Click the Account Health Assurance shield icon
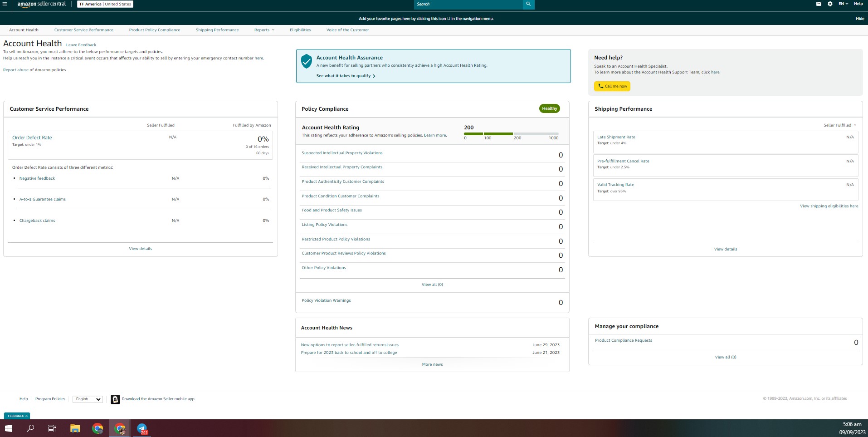 [x=307, y=61]
